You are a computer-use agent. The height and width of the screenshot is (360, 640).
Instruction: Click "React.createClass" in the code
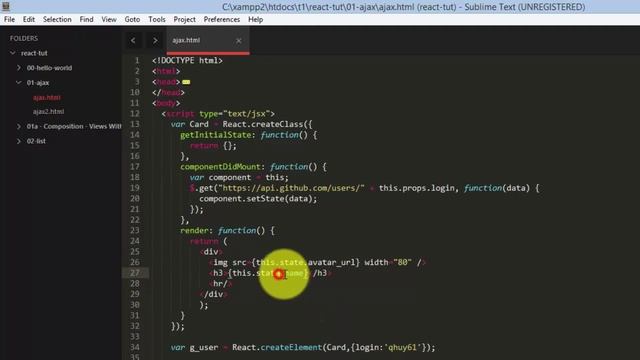(263, 124)
